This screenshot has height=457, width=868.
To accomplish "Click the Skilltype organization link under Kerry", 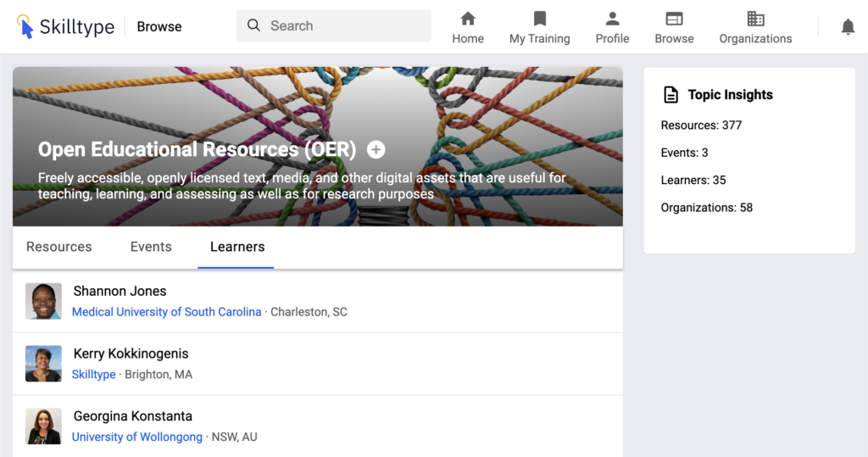I will point(93,374).
